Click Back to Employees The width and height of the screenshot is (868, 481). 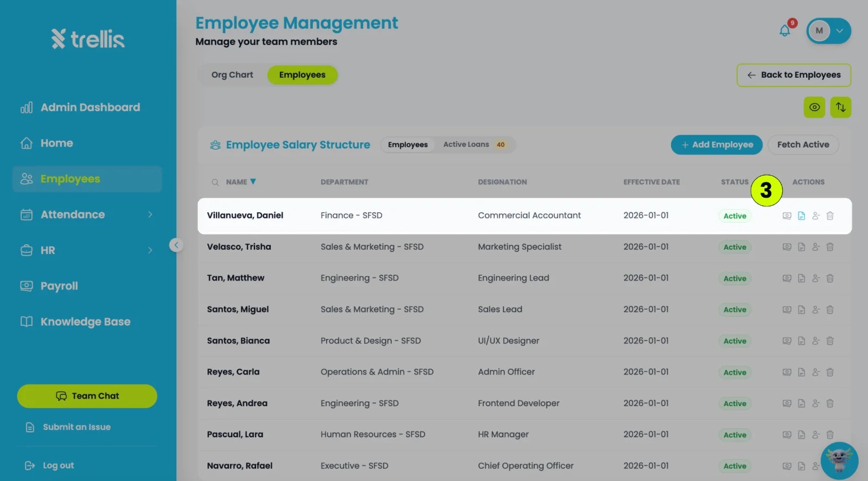click(x=794, y=75)
